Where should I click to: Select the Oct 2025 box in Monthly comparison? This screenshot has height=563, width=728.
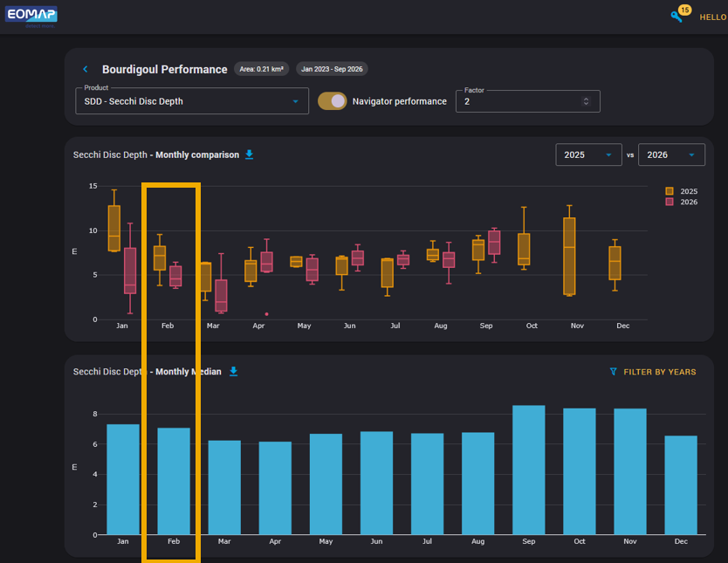click(524, 250)
